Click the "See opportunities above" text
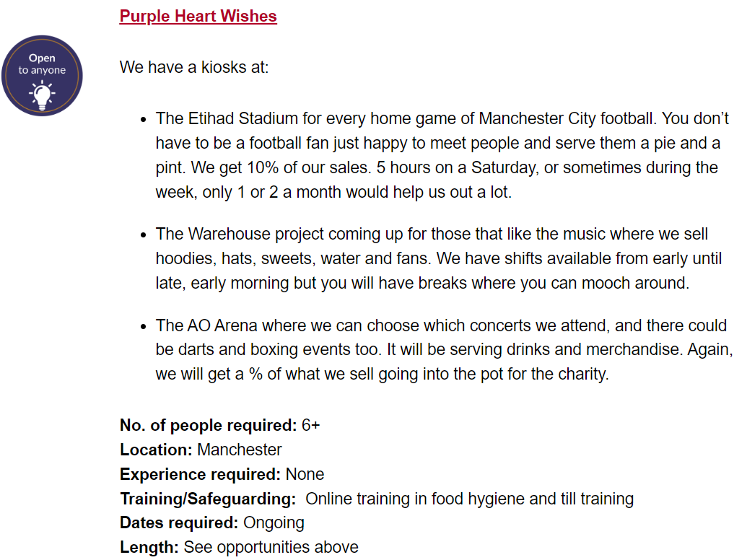 tap(271, 547)
